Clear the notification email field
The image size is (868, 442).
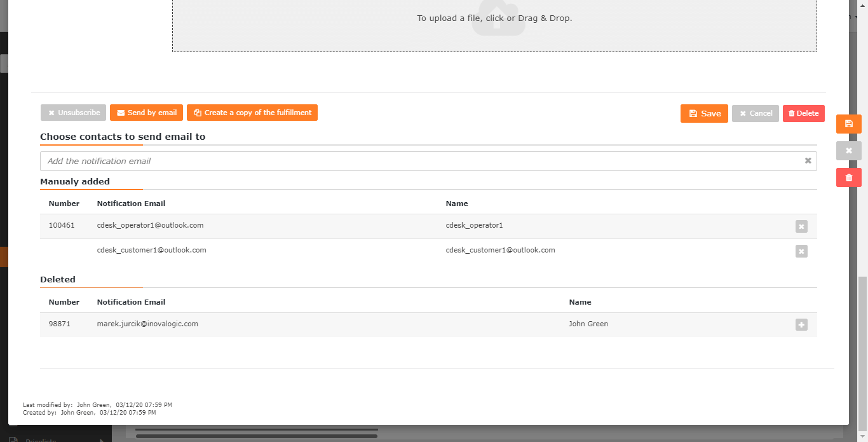coord(808,161)
